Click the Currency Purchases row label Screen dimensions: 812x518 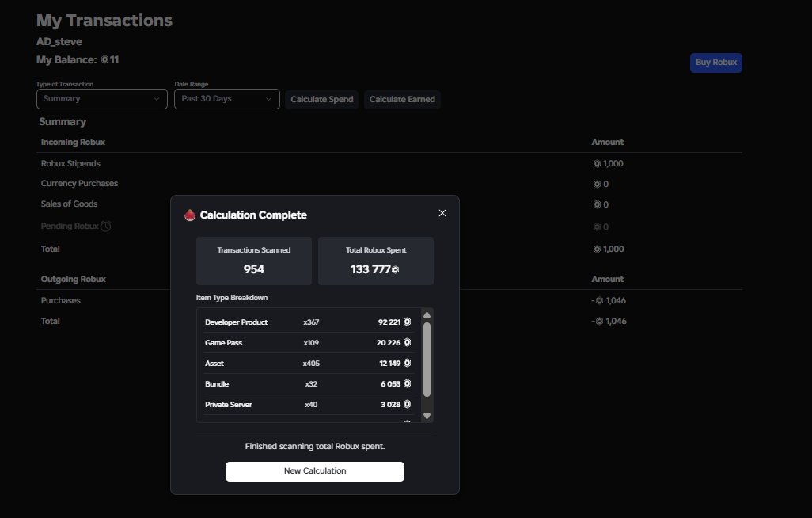[79, 183]
